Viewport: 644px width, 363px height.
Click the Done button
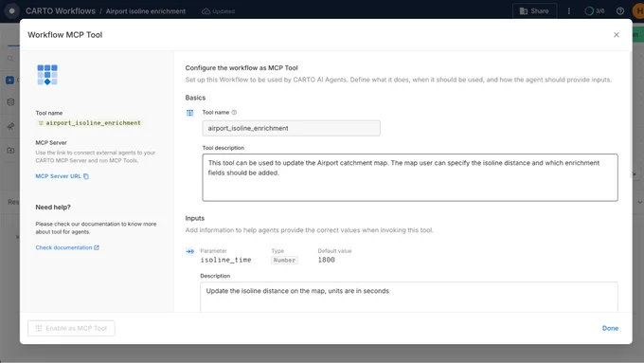point(610,328)
